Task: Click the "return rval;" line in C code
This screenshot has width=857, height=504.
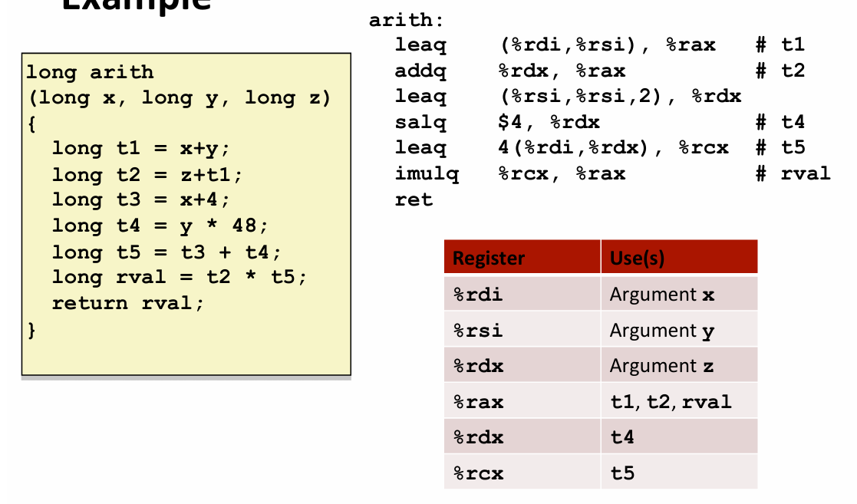Action: tap(128, 303)
